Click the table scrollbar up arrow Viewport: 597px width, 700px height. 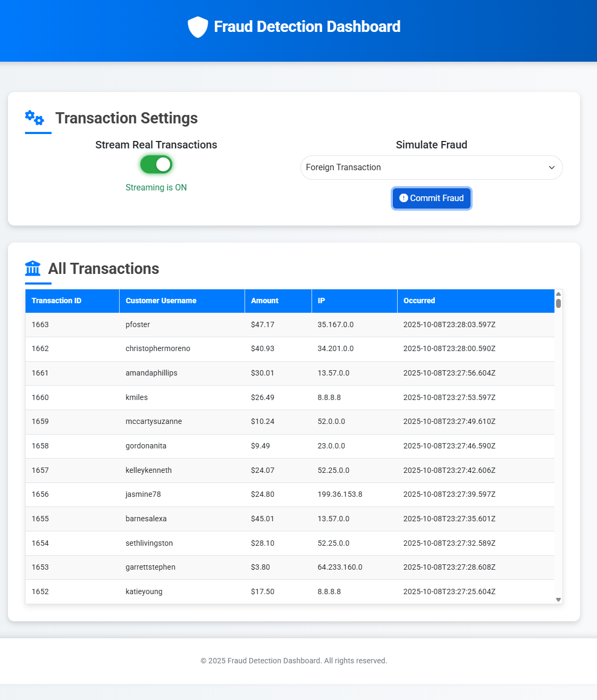[558, 294]
